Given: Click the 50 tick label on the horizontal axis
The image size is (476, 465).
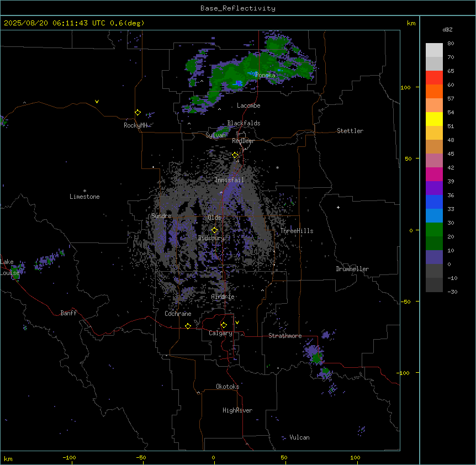Looking at the screenshot, I should coord(284,457).
